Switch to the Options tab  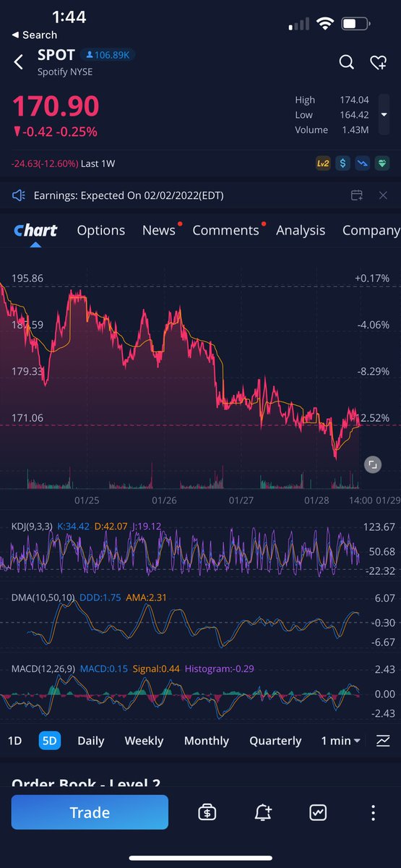tap(101, 231)
